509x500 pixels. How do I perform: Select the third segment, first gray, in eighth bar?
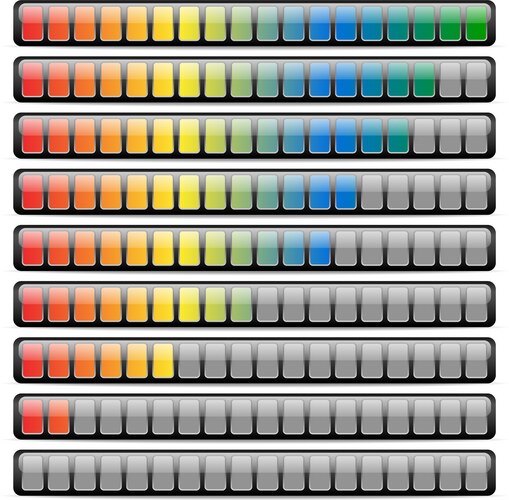[85, 417]
